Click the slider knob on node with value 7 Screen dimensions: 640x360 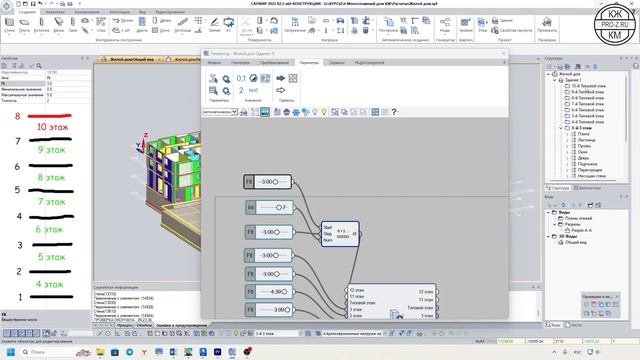coord(279,207)
